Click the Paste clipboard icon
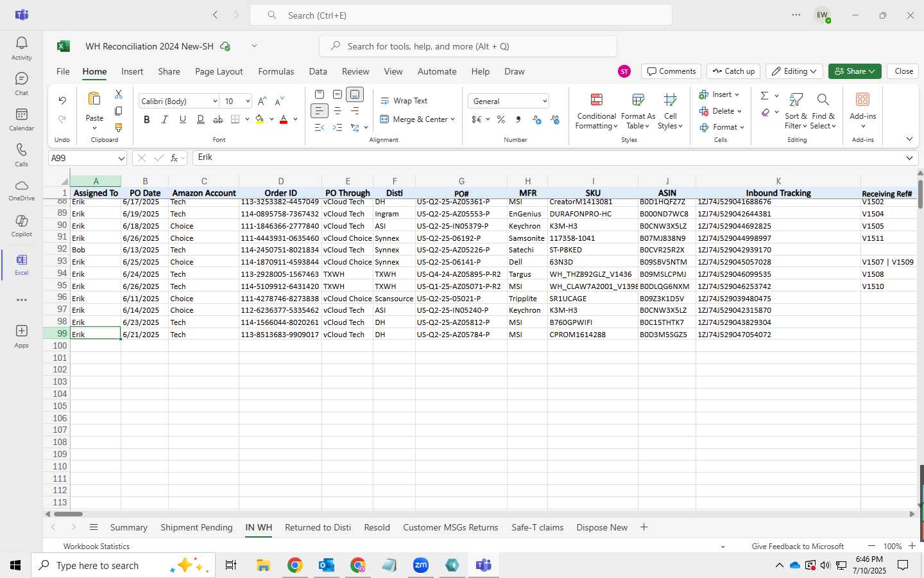The image size is (924, 578). pyautogui.click(x=94, y=99)
